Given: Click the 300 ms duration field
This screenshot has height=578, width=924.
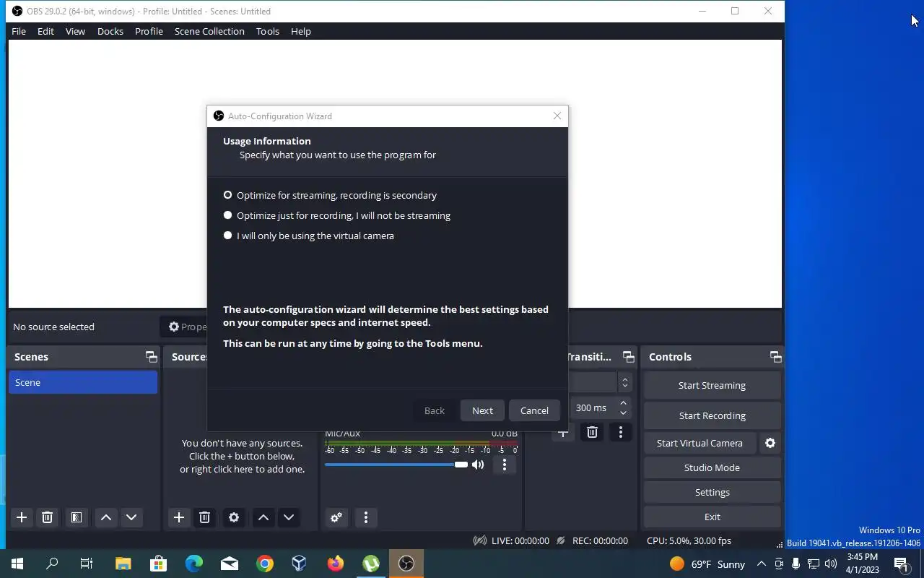Looking at the screenshot, I should pos(594,407).
